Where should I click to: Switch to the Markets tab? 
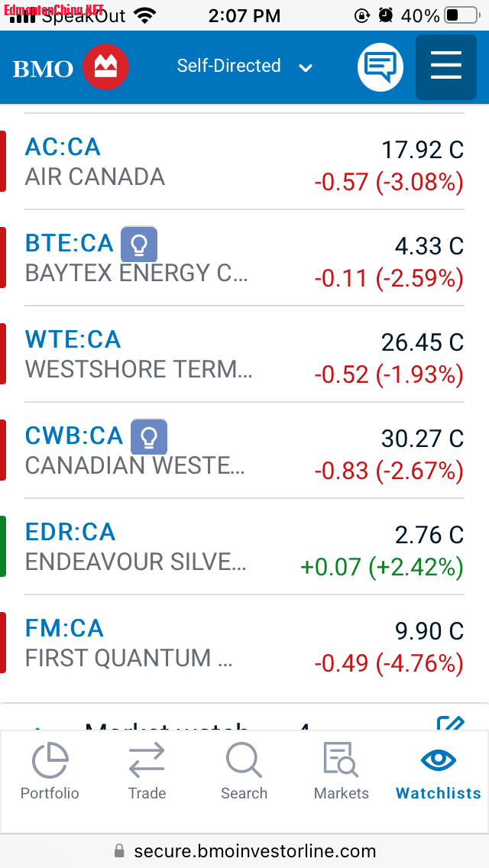click(x=341, y=771)
